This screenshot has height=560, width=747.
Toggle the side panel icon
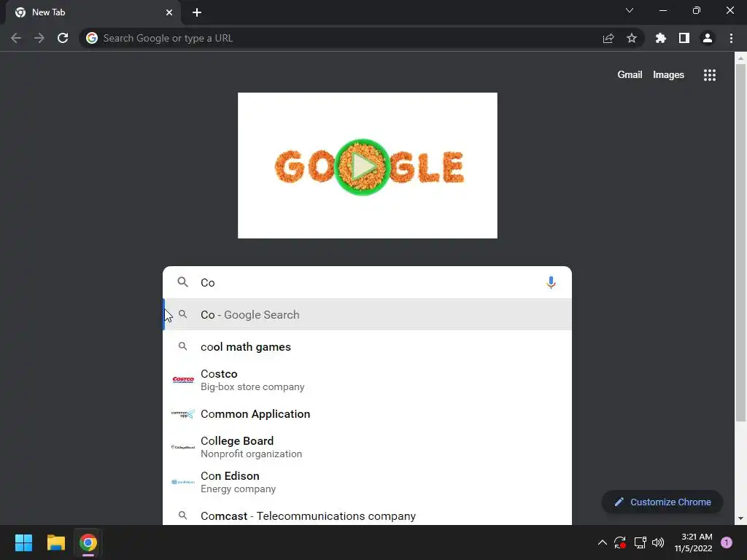point(684,38)
